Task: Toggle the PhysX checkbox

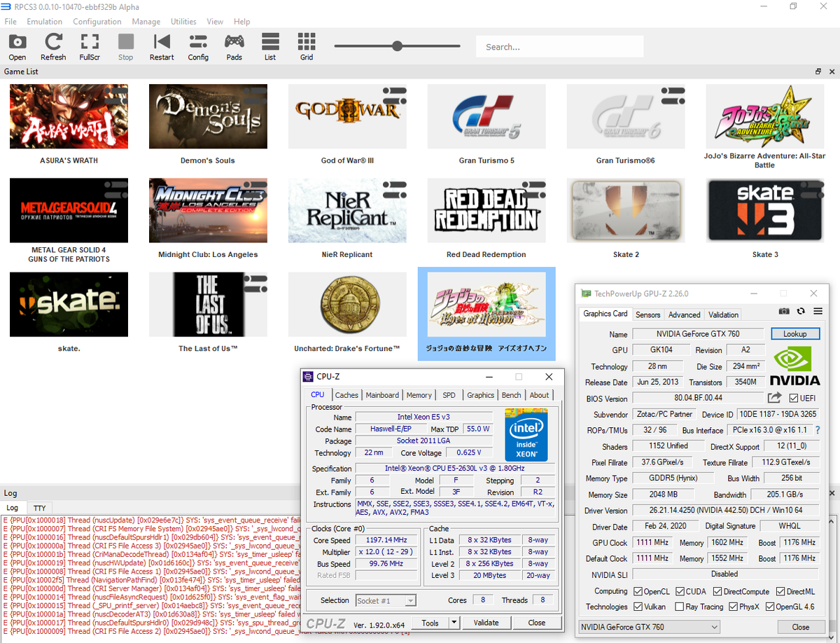Action: (734, 607)
